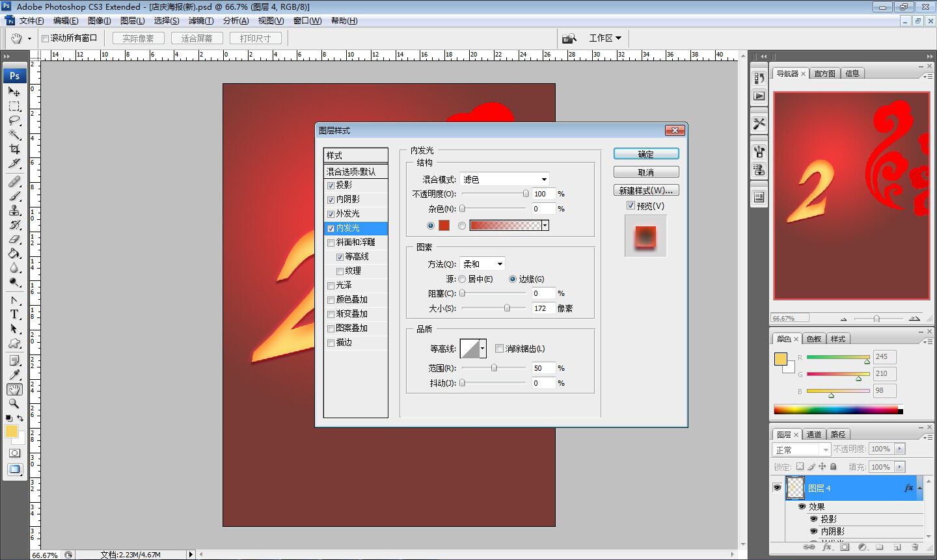
Task: Select the Dodge tool
Action: coord(14,282)
